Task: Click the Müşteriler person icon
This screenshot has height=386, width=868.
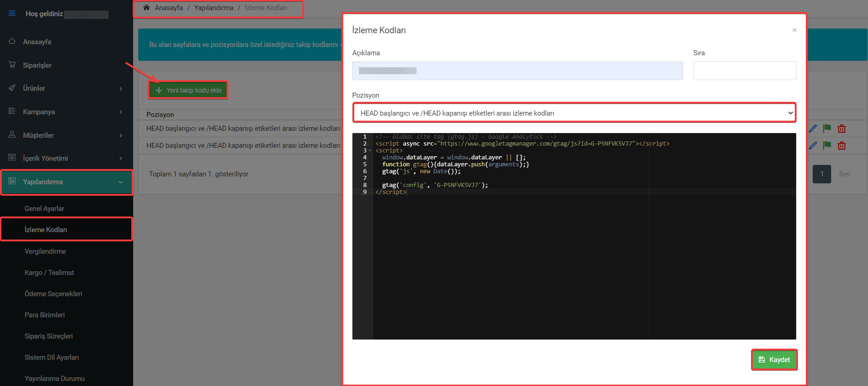Action: click(12, 135)
